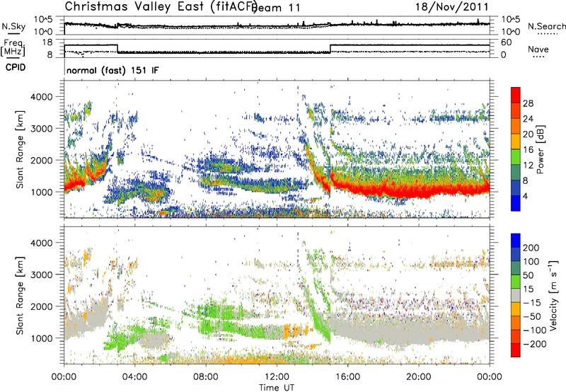
Task: Click the green segment of the velocity colorbar
Action: point(516,282)
